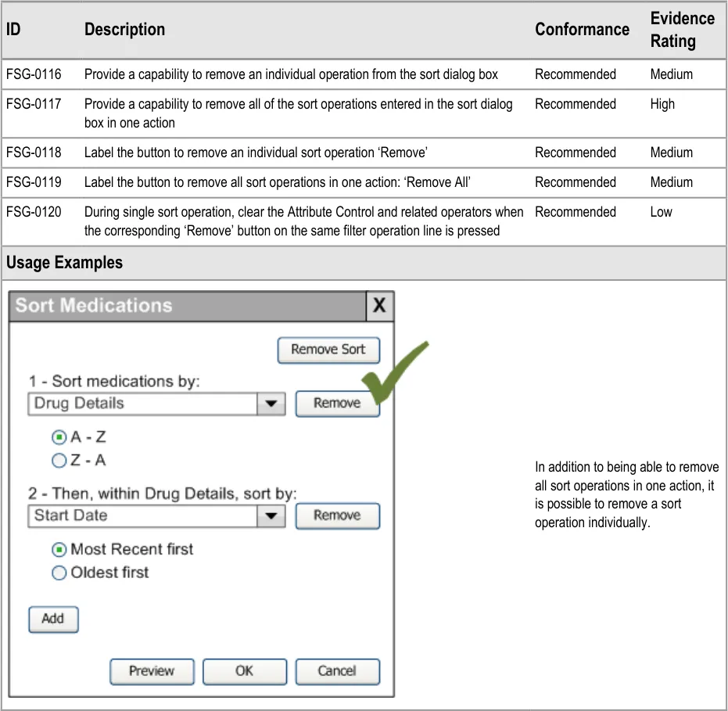This screenshot has width=728, height=711.
Task: Click the Remove Sort button
Action: pyautogui.click(x=328, y=350)
